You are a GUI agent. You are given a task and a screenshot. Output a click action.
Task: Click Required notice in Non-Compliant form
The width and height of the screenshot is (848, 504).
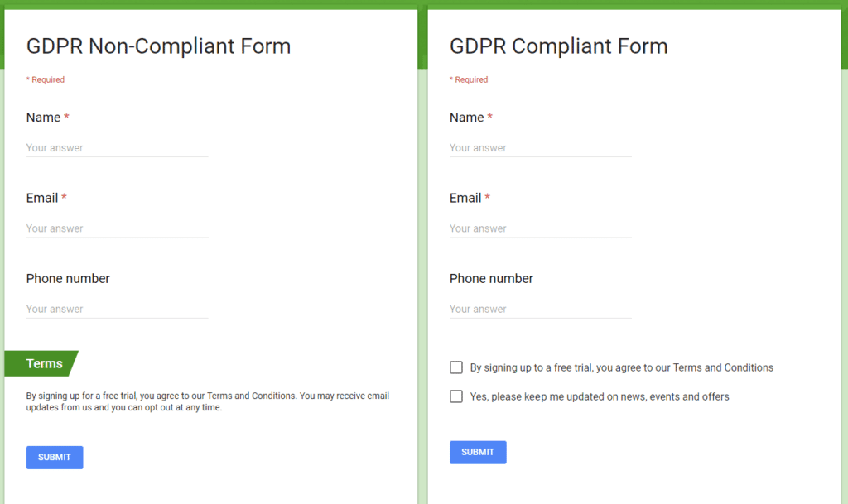46,80
